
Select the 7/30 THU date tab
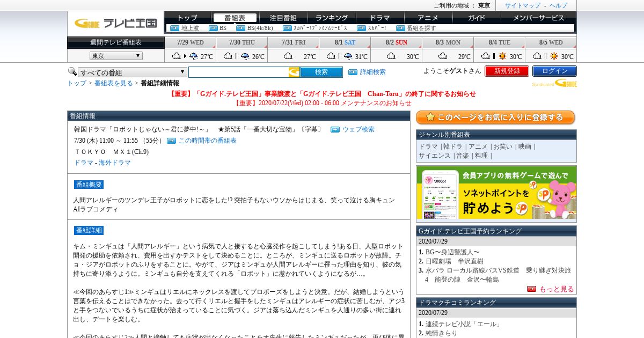(242, 42)
